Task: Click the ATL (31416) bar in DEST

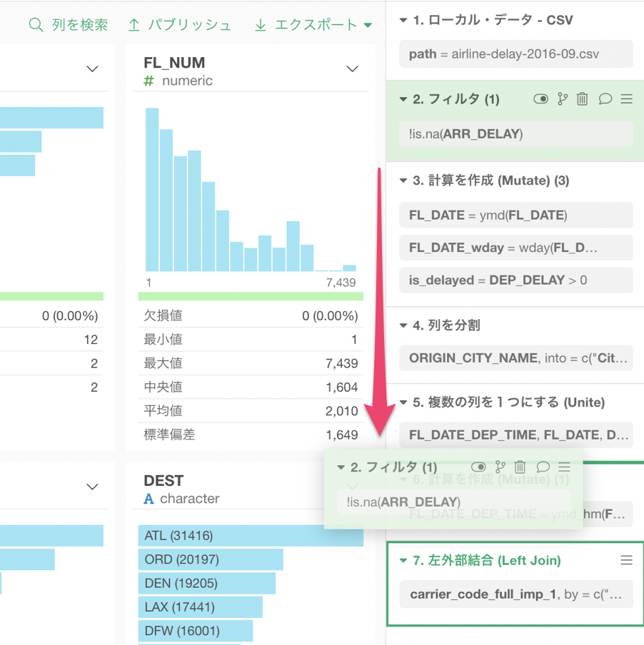Action: point(251,536)
